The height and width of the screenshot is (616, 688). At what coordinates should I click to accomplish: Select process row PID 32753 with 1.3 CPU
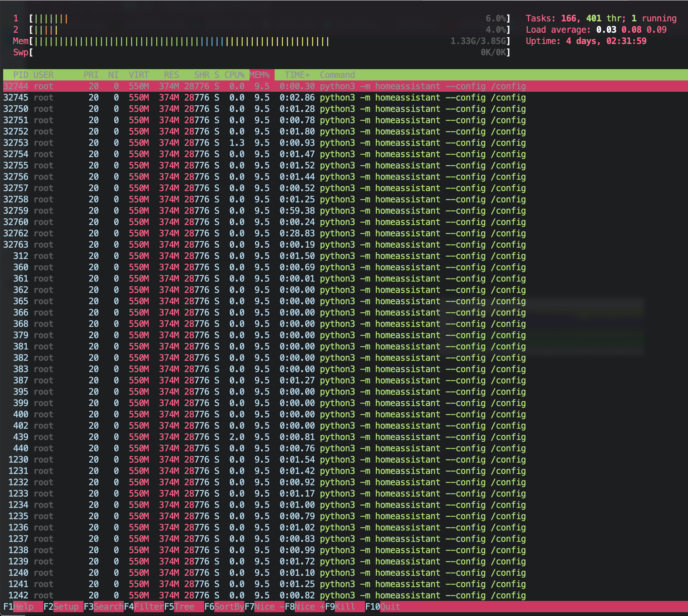tap(345, 143)
